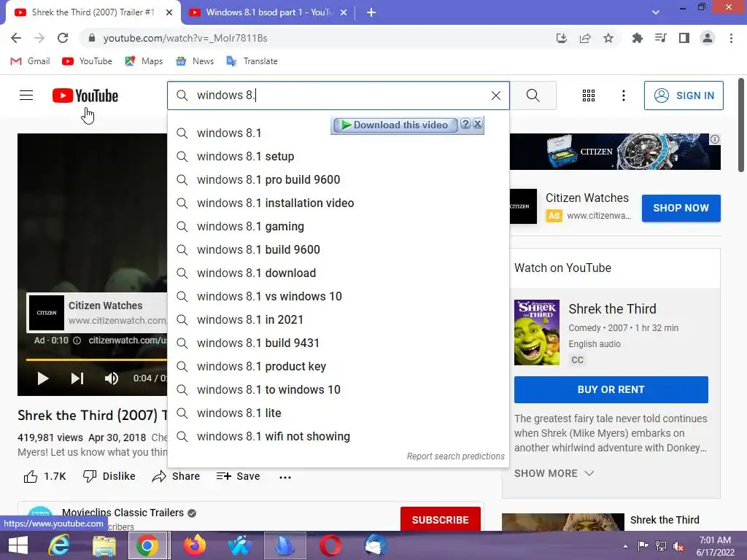The image size is (747, 560).
Task: Click SIGN IN button
Action: pyautogui.click(x=684, y=96)
